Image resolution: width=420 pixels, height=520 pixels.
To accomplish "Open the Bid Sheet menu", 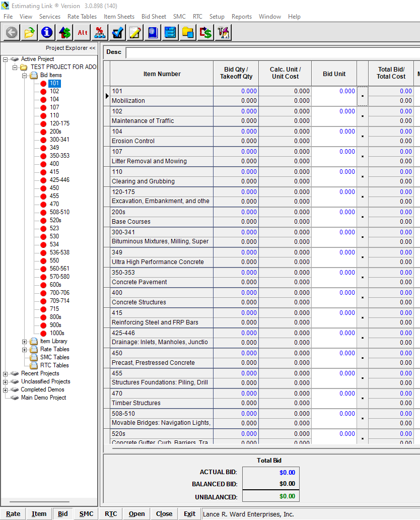I will 154,17.
